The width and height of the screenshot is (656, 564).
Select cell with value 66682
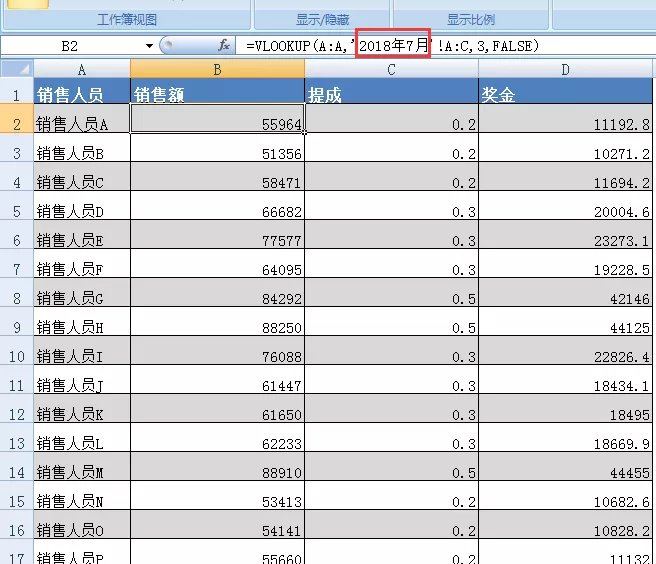tap(218, 206)
